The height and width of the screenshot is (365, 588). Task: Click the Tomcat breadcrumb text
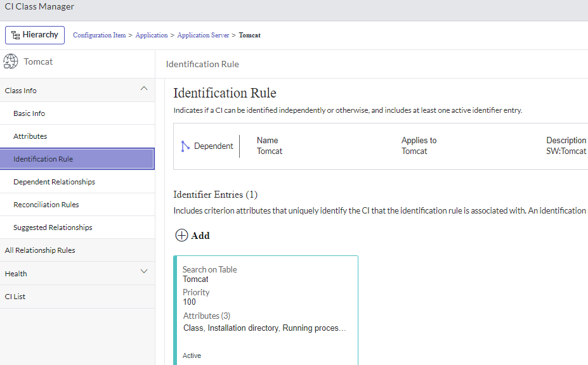click(250, 35)
